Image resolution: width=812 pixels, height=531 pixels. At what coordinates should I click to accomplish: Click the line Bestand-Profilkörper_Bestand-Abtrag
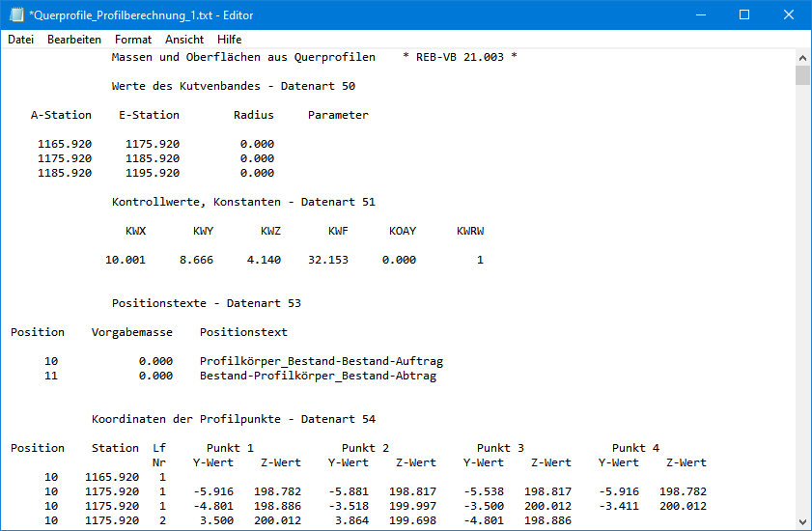tap(318, 376)
